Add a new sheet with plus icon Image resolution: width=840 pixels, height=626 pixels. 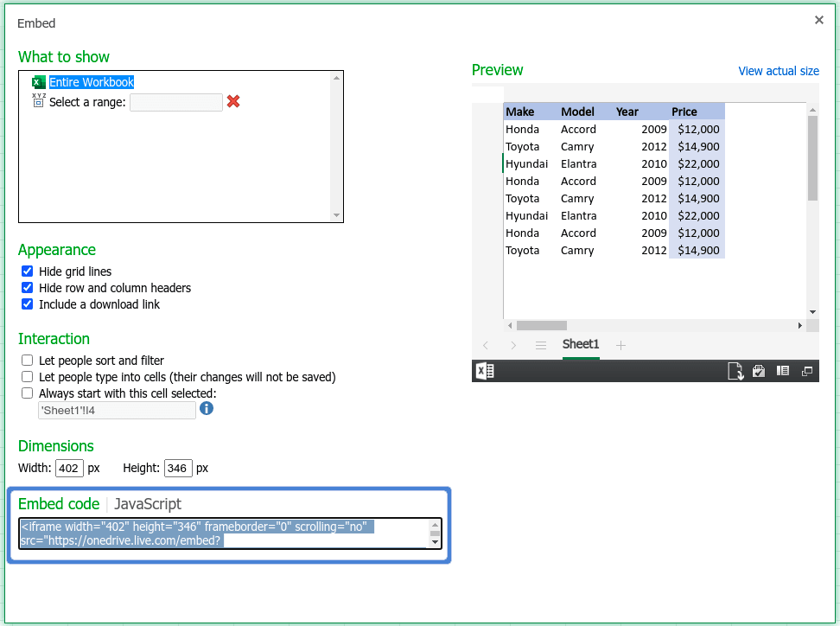click(x=620, y=345)
